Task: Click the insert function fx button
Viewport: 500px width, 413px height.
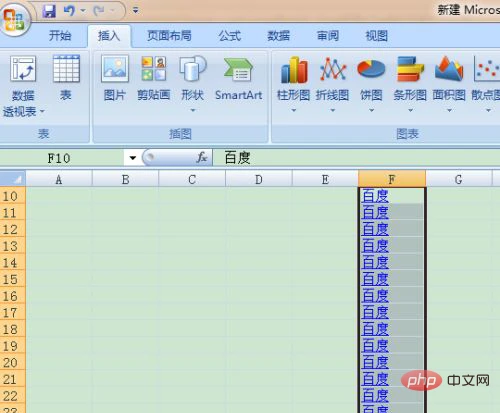Action: click(x=202, y=157)
